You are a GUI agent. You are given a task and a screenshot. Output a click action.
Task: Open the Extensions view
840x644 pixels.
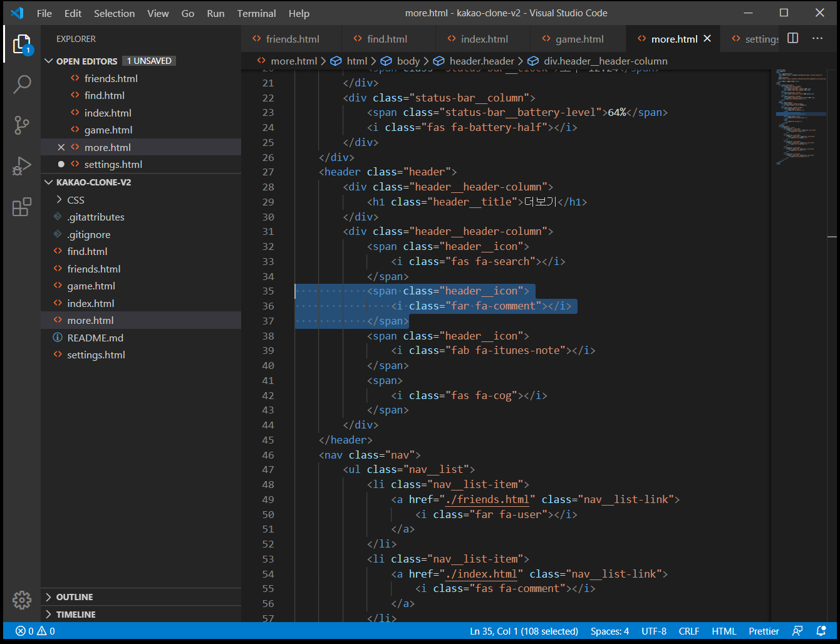(x=22, y=207)
